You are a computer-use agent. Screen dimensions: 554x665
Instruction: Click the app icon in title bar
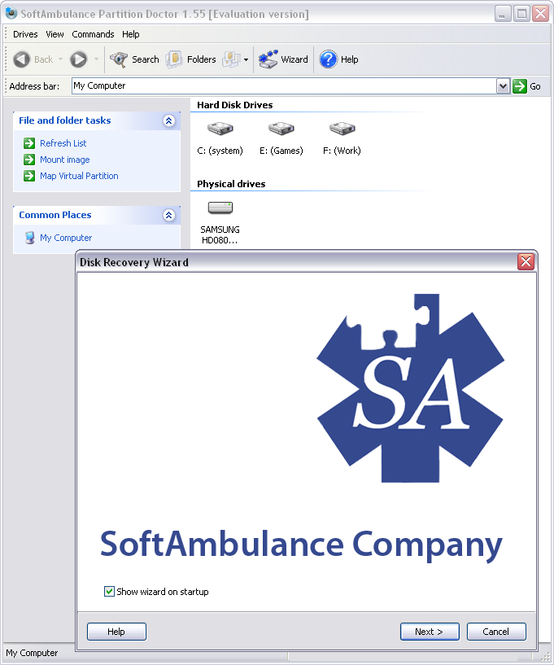(11, 13)
